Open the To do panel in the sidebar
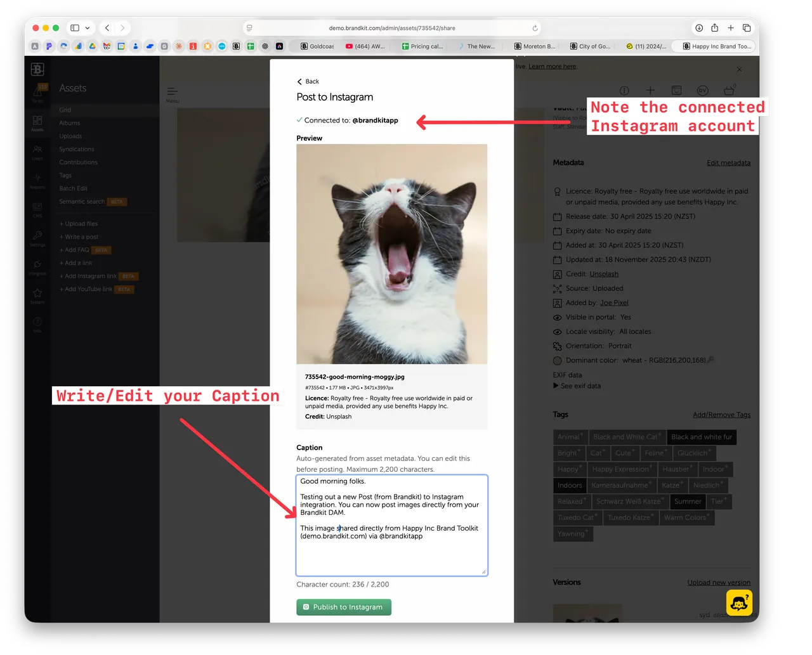This screenshot has height=655, width=812. (37, 92)
